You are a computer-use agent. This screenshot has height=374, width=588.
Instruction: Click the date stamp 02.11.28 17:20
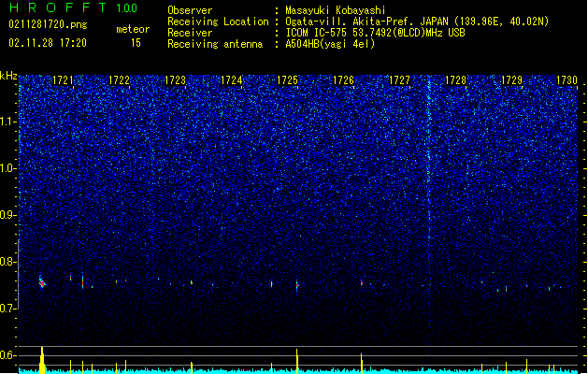[x=48, y=43]
